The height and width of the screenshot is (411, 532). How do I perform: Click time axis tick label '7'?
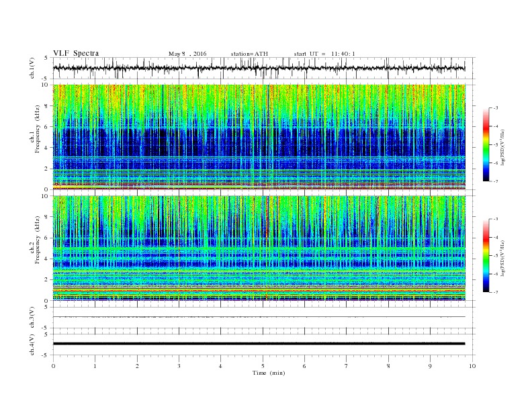(347, 366)
